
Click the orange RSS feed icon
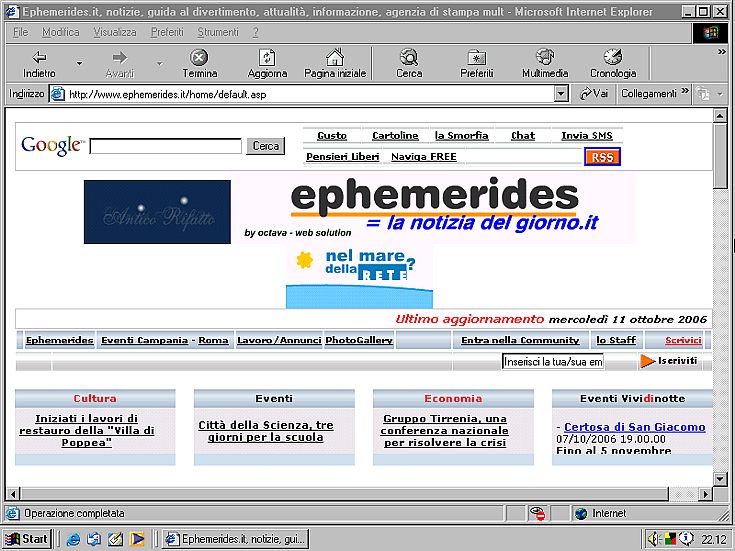pos(602,157)
